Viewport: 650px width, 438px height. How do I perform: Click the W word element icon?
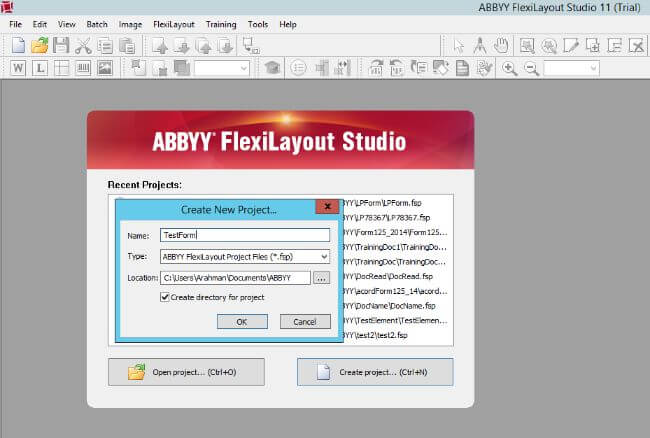[18, 68]
